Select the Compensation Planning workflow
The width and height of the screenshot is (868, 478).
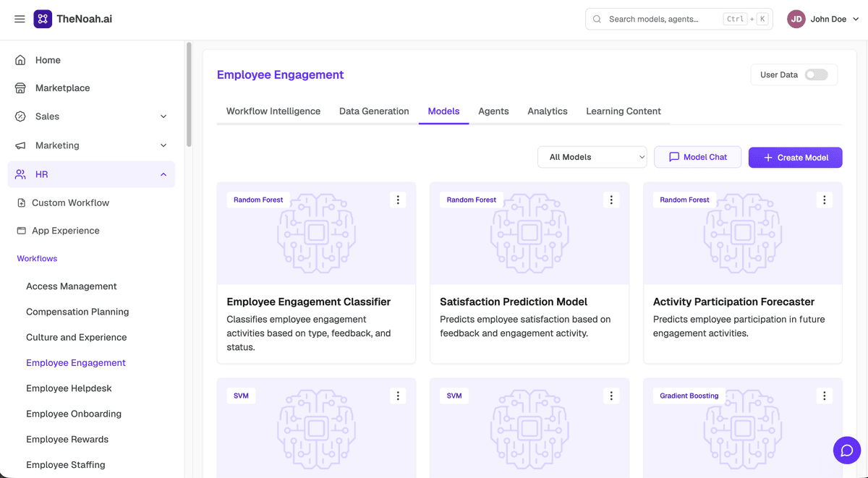click(77, 312)
